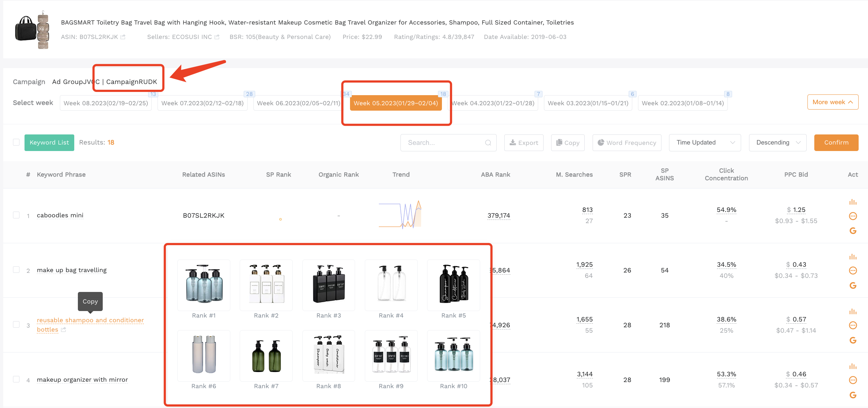Click into the keyword Search field

(448, 143)
